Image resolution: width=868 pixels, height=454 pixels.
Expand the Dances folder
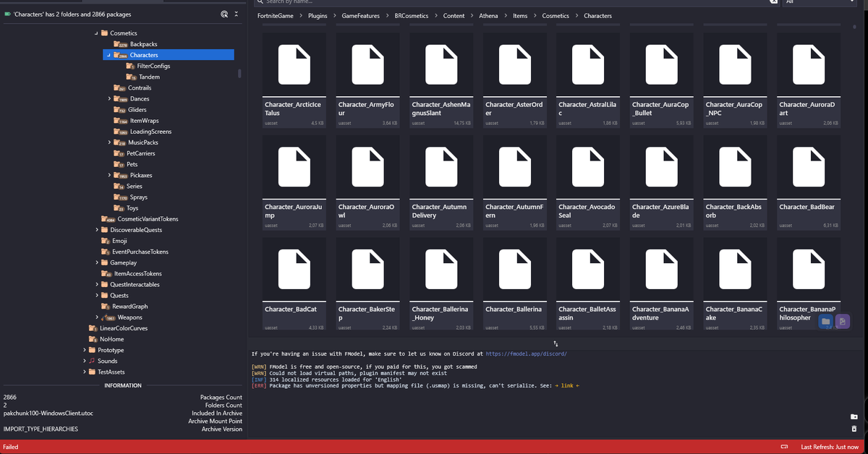pos(111,99)
